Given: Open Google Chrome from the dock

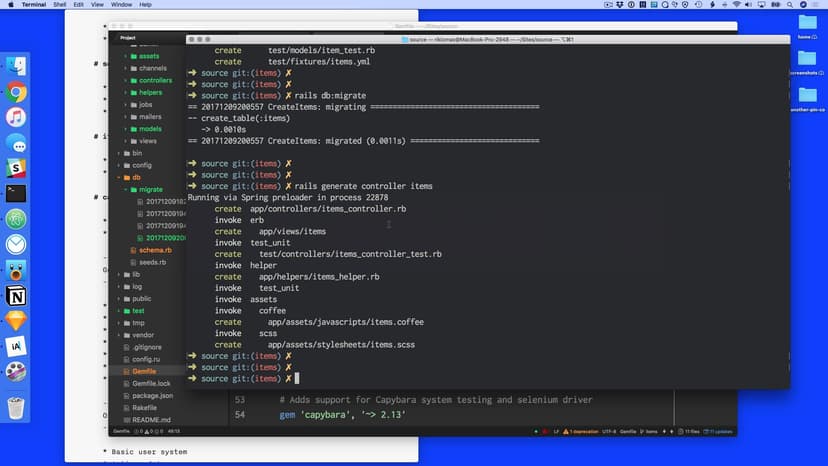Looking at the screenshot, I should pyautogui.click(x=16, y=92).
